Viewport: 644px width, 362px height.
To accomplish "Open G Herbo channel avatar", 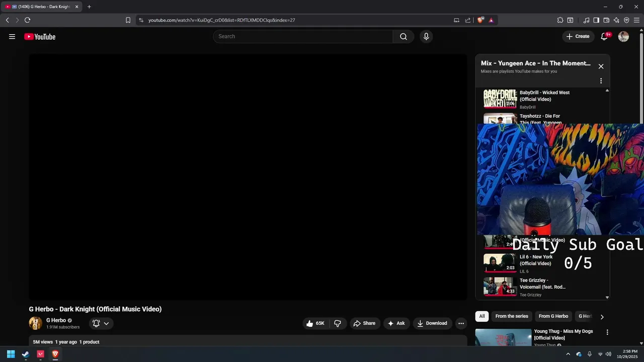I will [x=36, y=323].
